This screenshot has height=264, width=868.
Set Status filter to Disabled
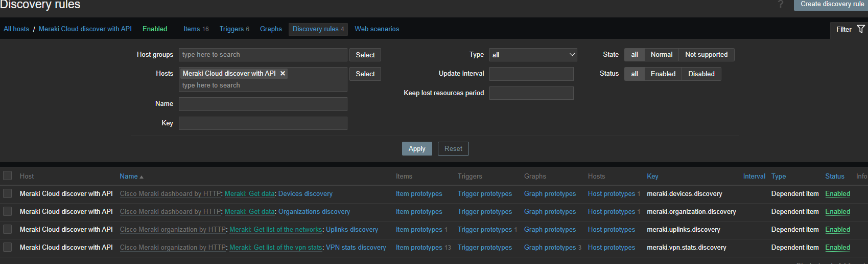[701, 74]
